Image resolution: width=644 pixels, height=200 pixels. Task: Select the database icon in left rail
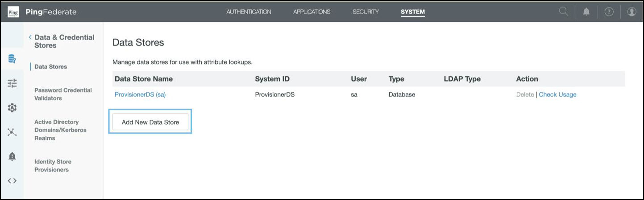[x=12, y=58]
